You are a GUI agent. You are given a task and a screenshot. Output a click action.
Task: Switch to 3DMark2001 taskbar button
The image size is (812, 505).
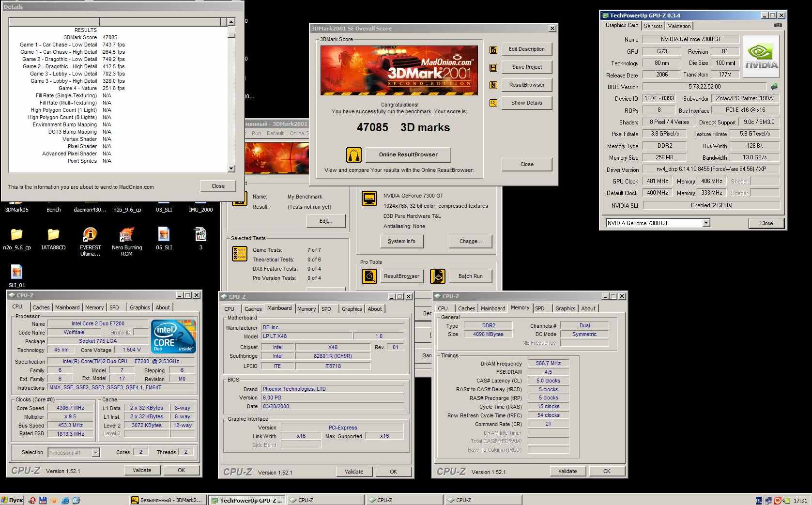click(x=168, y=500)
